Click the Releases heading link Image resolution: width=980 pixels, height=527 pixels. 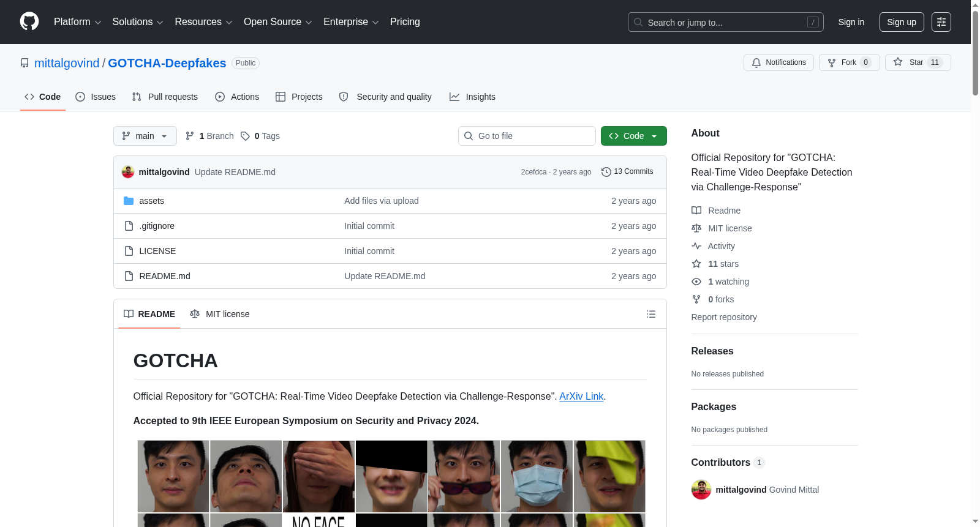(x=712, y=351)
